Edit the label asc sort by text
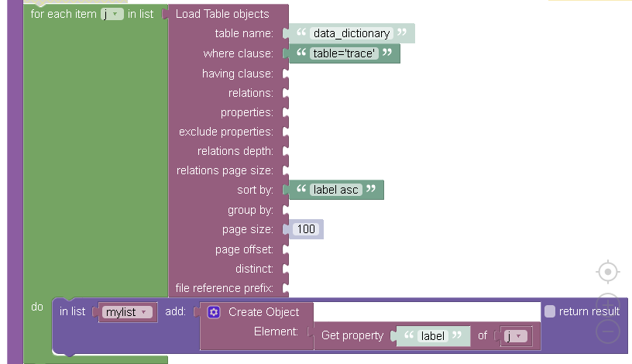The width and height of the screenshot is (632, 364). click(x=336, y=190)
